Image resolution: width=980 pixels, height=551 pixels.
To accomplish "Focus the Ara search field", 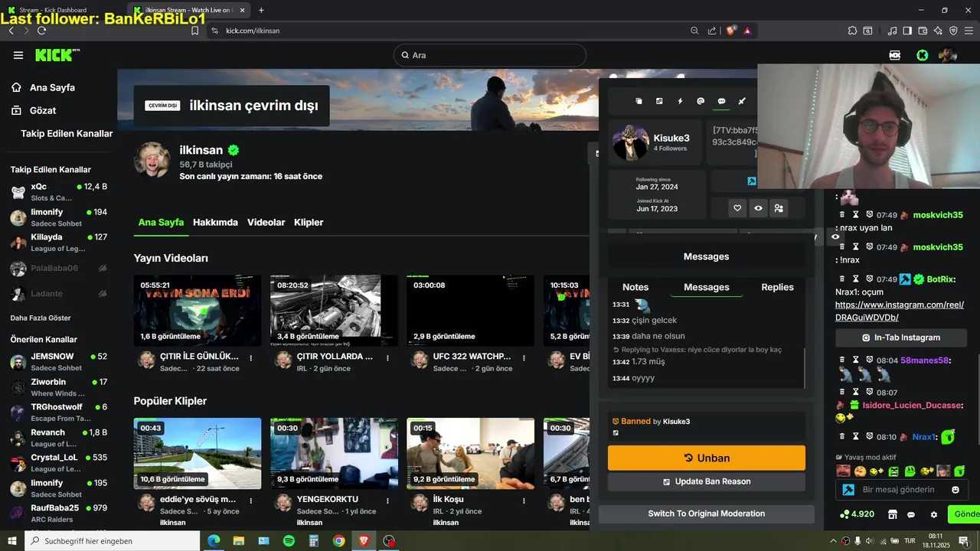I will tap(490, 55).
